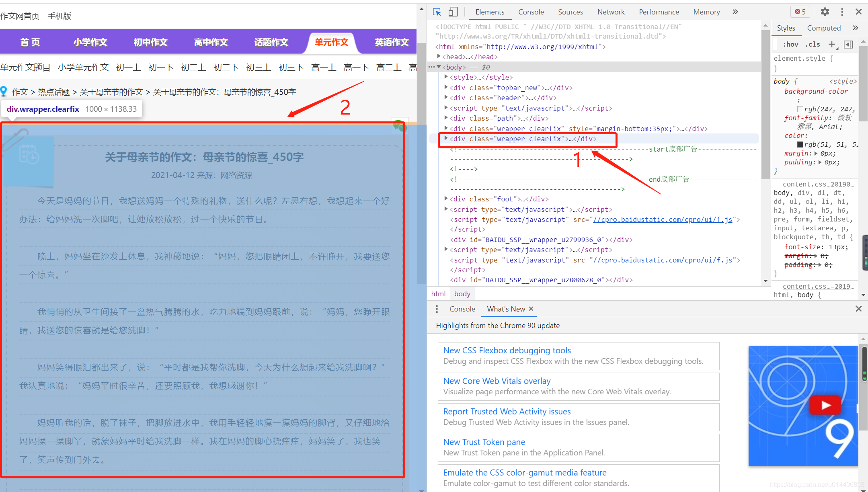Show more DevTools tabs chevron
This screenshot has width=868, height=492.
point(735,12)
